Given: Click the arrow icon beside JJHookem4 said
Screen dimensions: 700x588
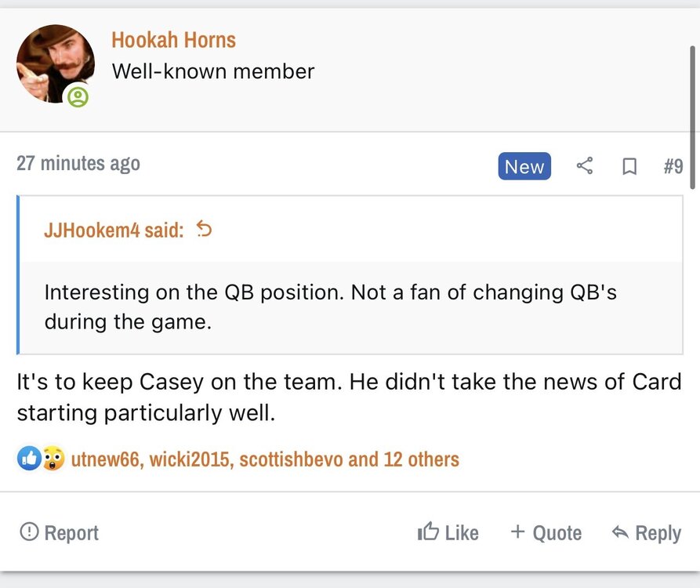Looking at the screenshot, I should click(204, 230).
